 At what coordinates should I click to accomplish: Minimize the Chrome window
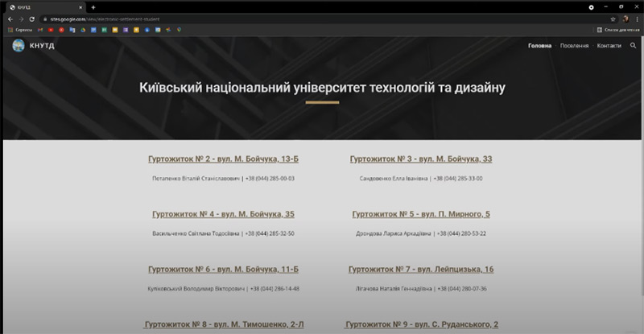pos(606,7)
